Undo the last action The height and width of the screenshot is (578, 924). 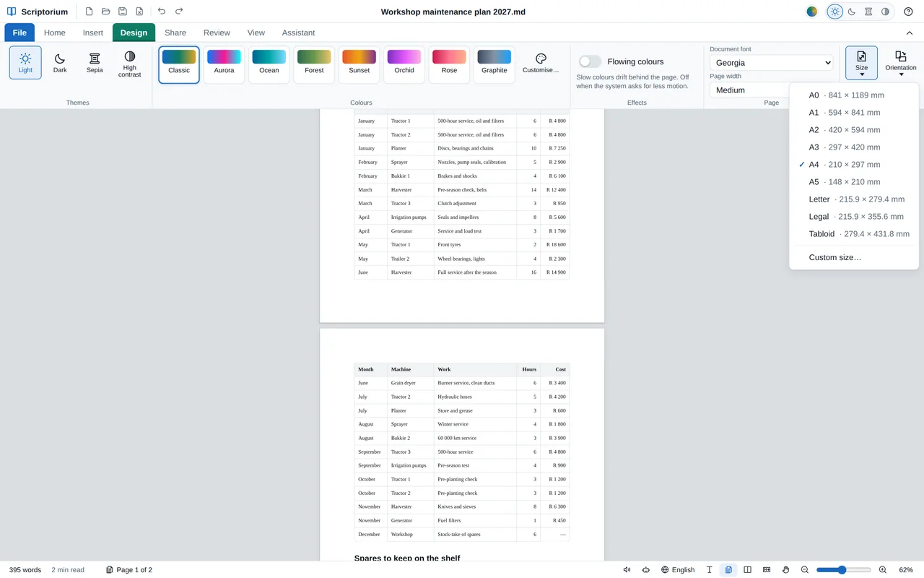162,12
